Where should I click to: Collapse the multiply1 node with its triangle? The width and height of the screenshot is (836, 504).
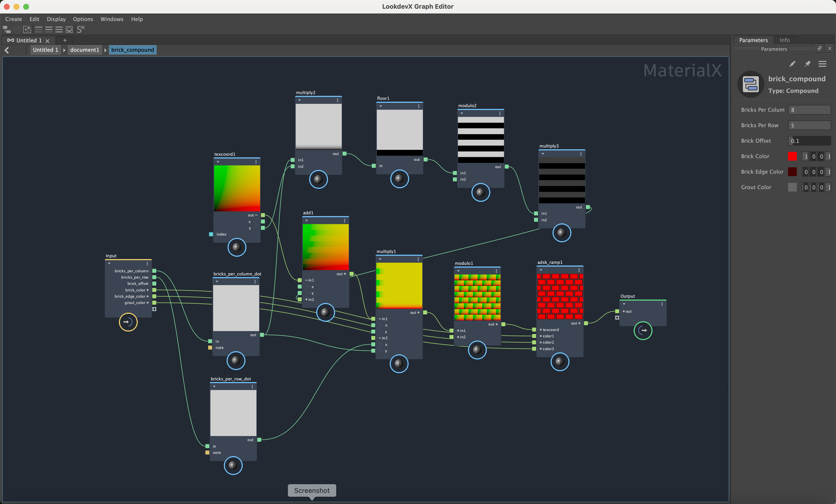point(380,259)
